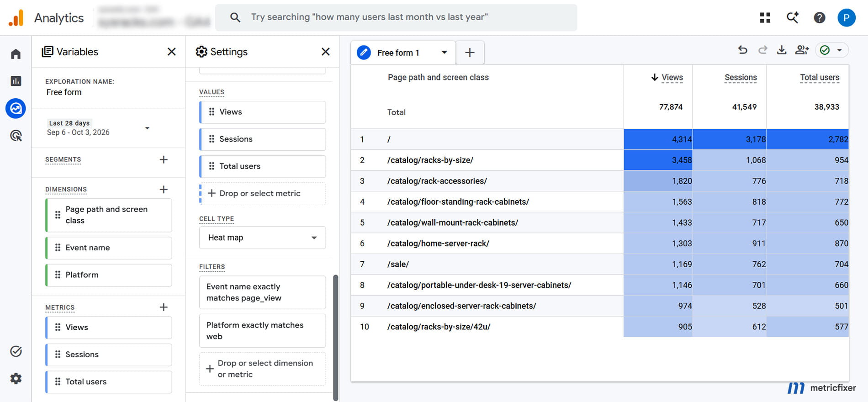Open the Platform exactly matches web filter

point(263,331)
